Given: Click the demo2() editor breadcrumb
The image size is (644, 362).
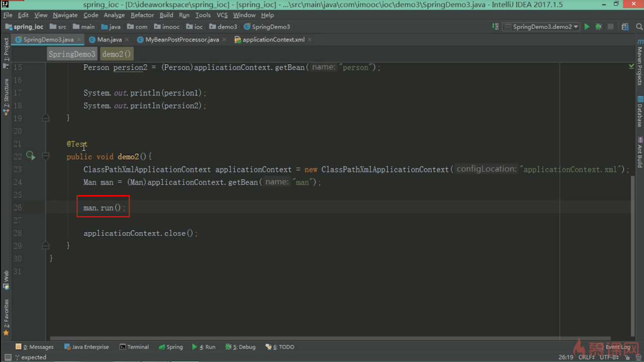Looking at the screenshot, I should tap(116, 54).
